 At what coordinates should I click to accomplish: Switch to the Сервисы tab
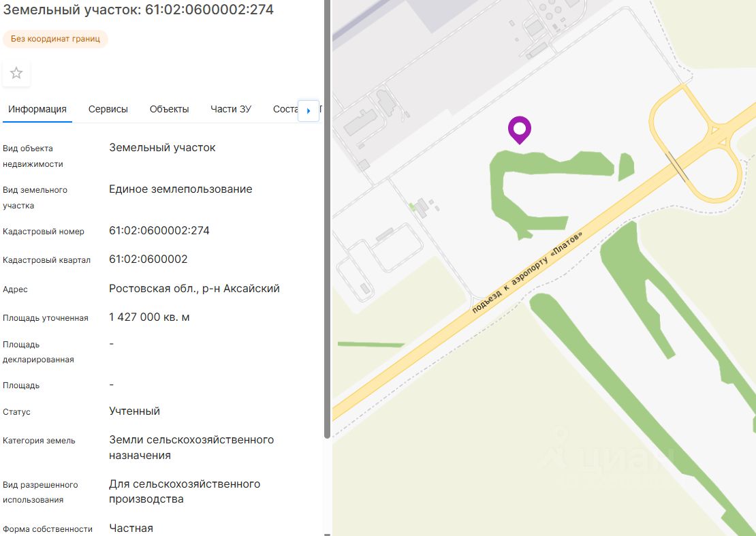click(108, 110)
